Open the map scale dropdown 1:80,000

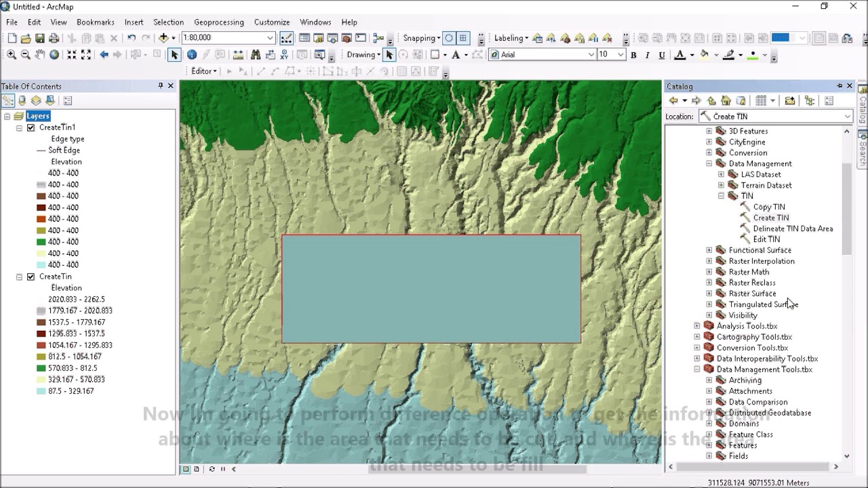click(270, 38)
